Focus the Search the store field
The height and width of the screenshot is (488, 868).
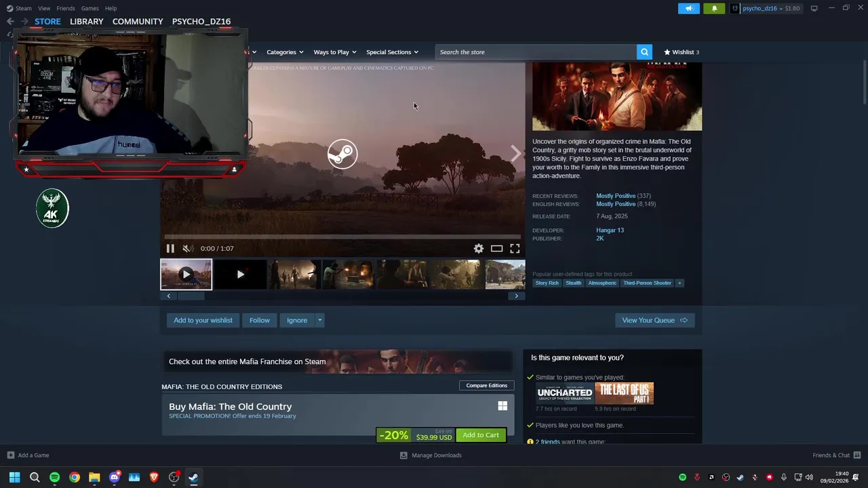(x=536, y=52)
